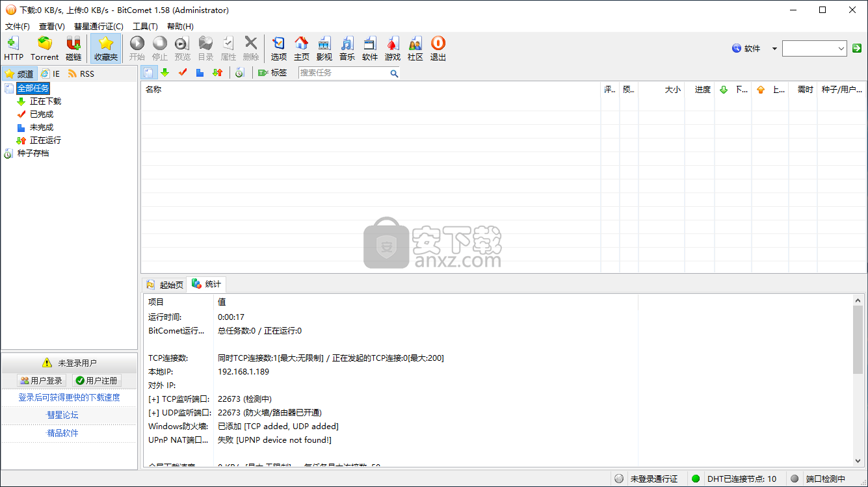Click the 未登录通行证 status bar item
The height and width of the screenshot is (487, 868).
pyautogui.click(x=646, y=479)
